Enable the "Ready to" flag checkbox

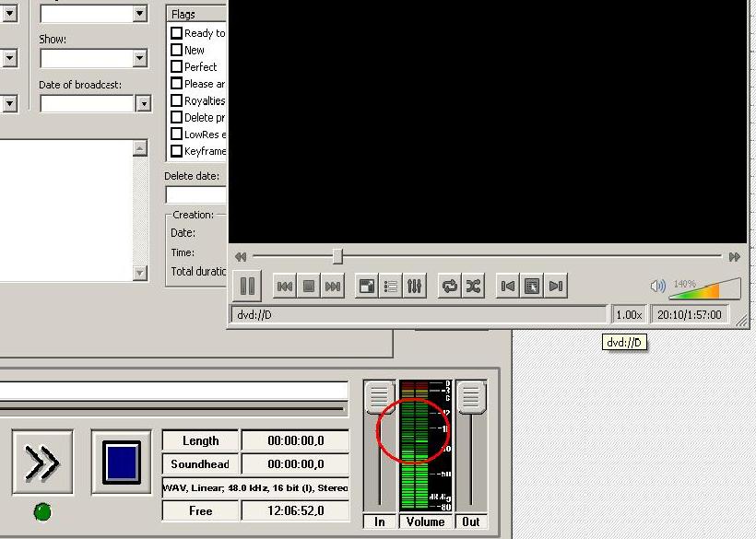[176, 33]
